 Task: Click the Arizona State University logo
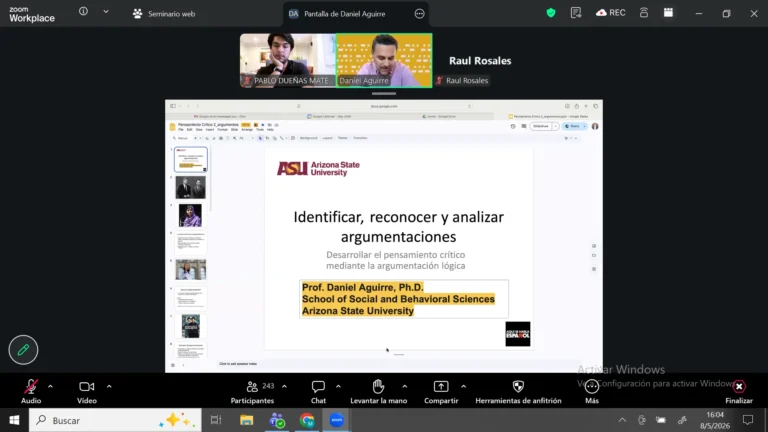[318, 168]
